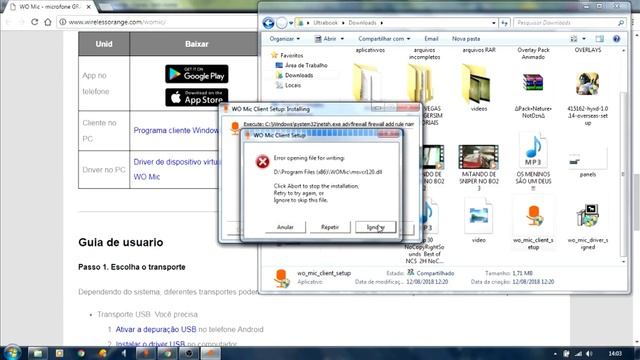Click the network icon in system tray

pyautogui.click(x=578, y=353)
